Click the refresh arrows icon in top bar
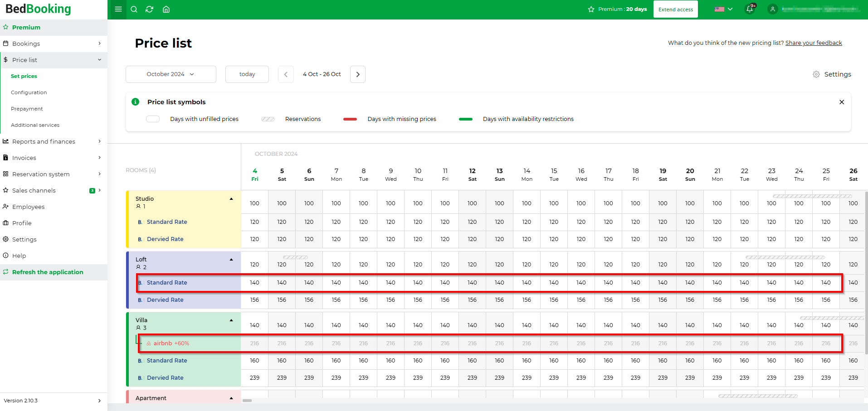Image resolution: width=868 pixels, height=411 pixels. pyautogui.click(x=149, y=9)
